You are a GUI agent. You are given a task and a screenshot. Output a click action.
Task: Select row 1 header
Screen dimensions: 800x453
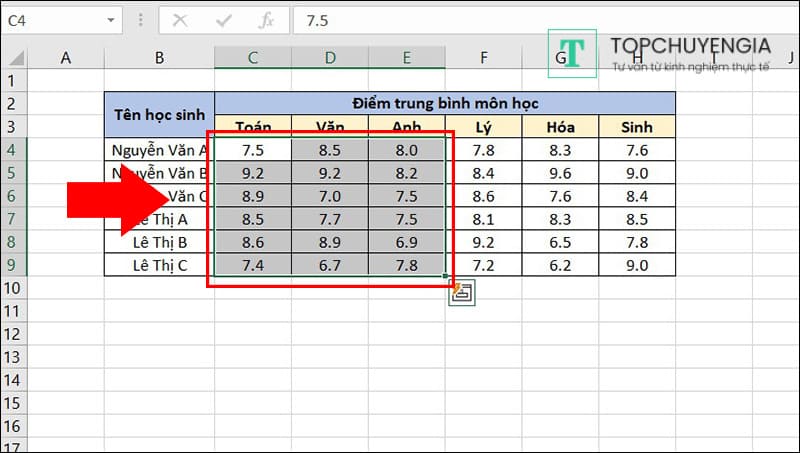(x=12, y=81)
